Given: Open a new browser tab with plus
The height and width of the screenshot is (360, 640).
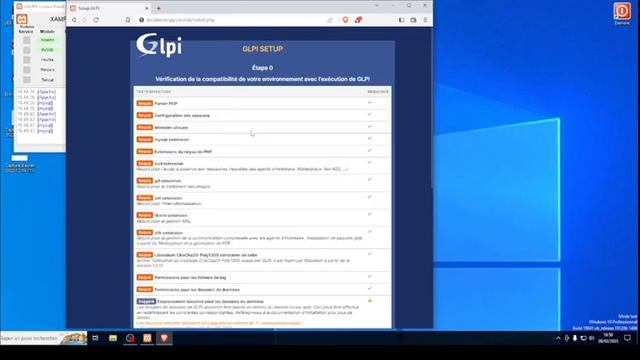Looking at the screenshot, I should [x=159, y=8].
